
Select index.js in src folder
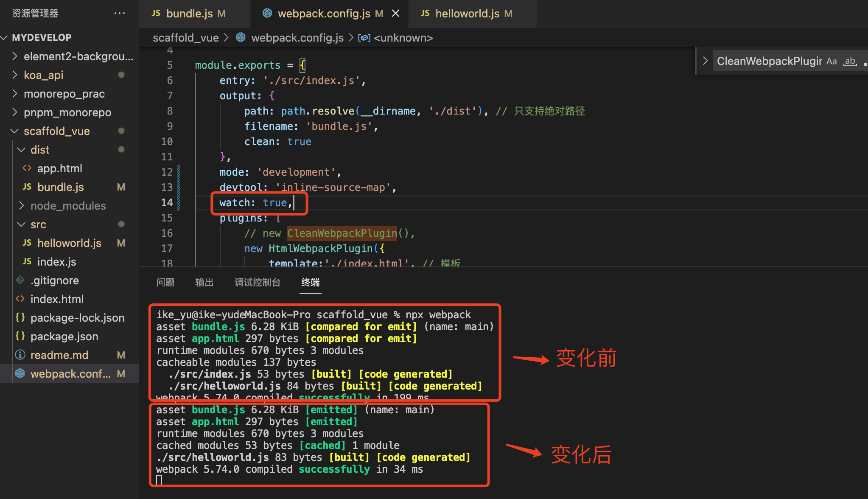point(56,262)
